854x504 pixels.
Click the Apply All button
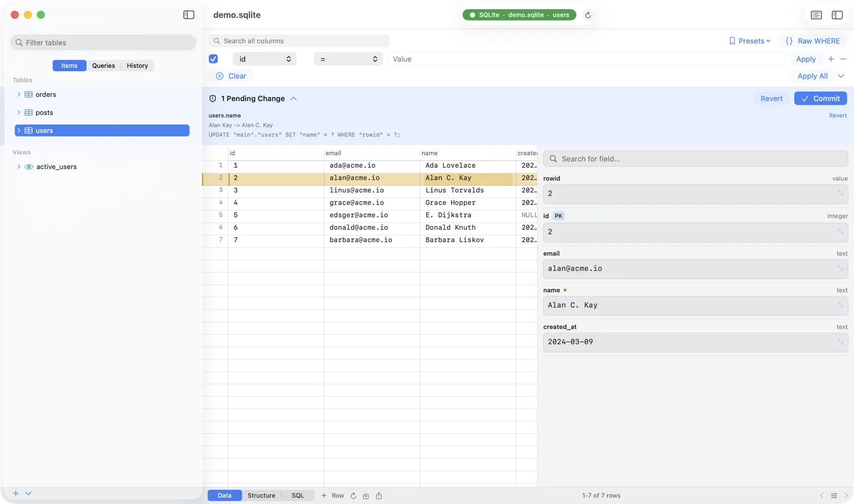(812, 76)
